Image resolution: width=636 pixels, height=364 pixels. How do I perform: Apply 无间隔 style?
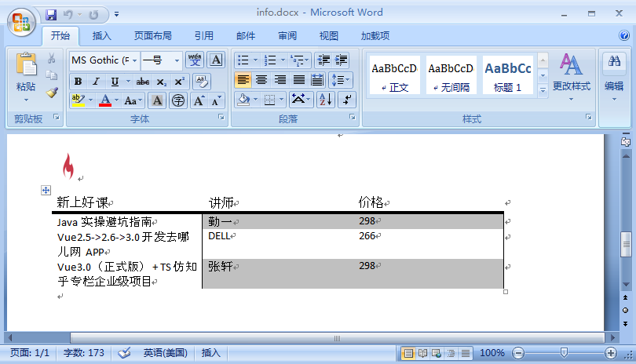451,76
